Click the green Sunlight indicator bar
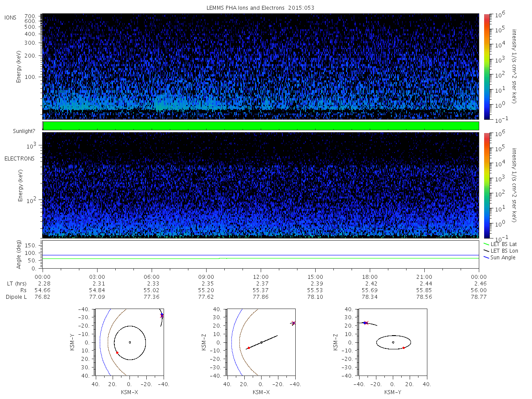The height and width of the screenshot is (399, 532). click(x=260, y=126)
